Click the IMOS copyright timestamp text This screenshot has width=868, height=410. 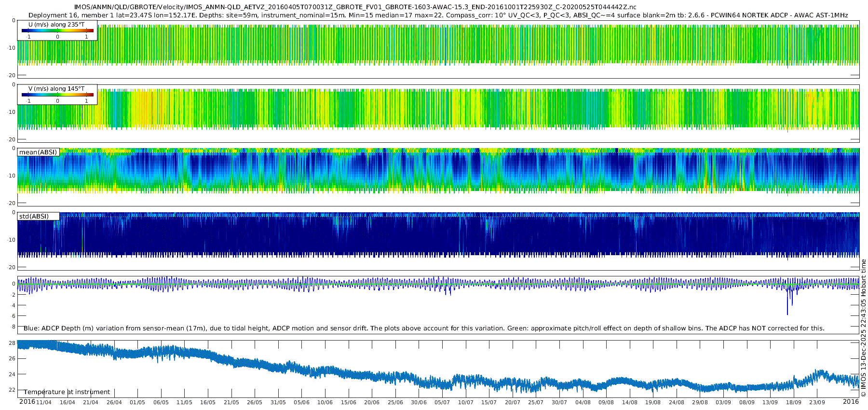(863, 328)
